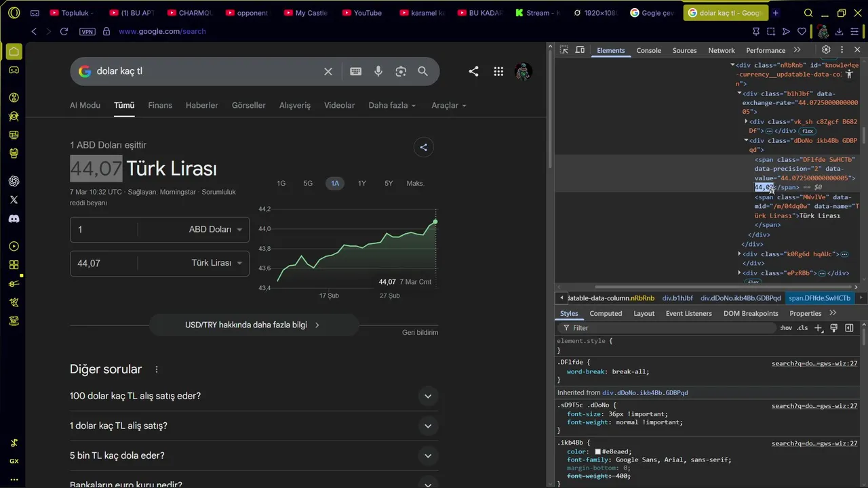This screenshot has width=868, height=488.
Task: Toggle the device toolbar in DevTools
Action: (x=580, y=50)
